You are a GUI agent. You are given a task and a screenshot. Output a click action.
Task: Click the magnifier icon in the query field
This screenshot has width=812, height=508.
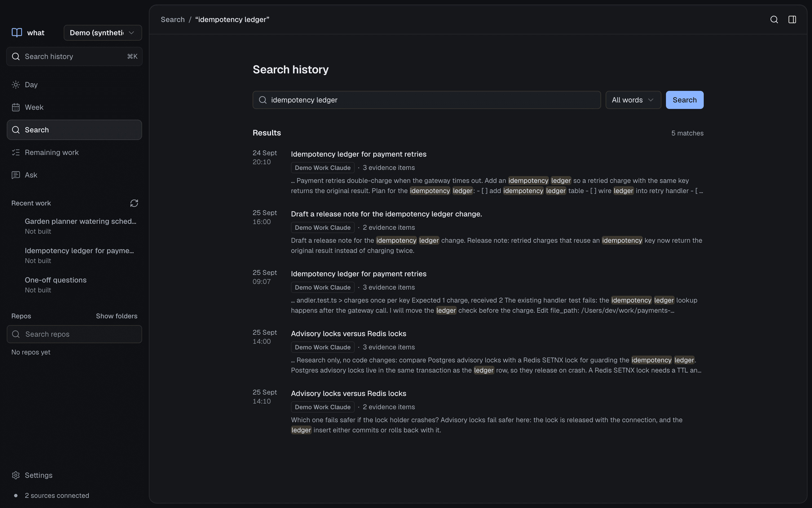pyautogui.click(x=263, y=100)
